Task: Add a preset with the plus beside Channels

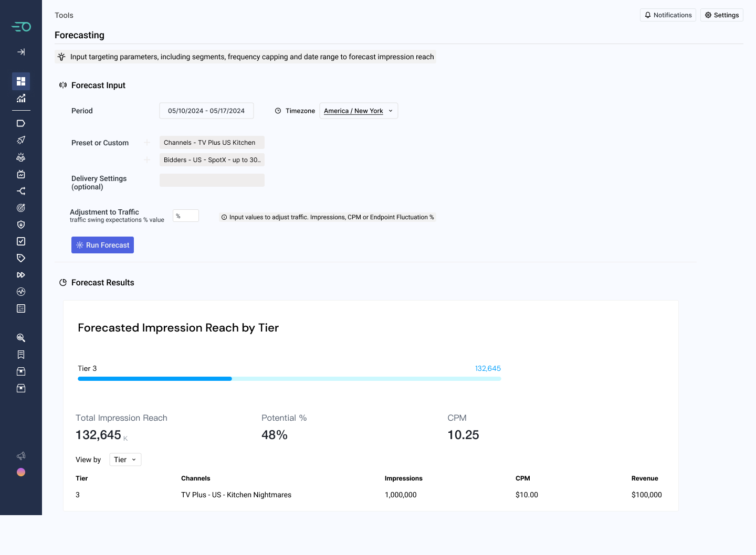Action: (x=147, y=143)
